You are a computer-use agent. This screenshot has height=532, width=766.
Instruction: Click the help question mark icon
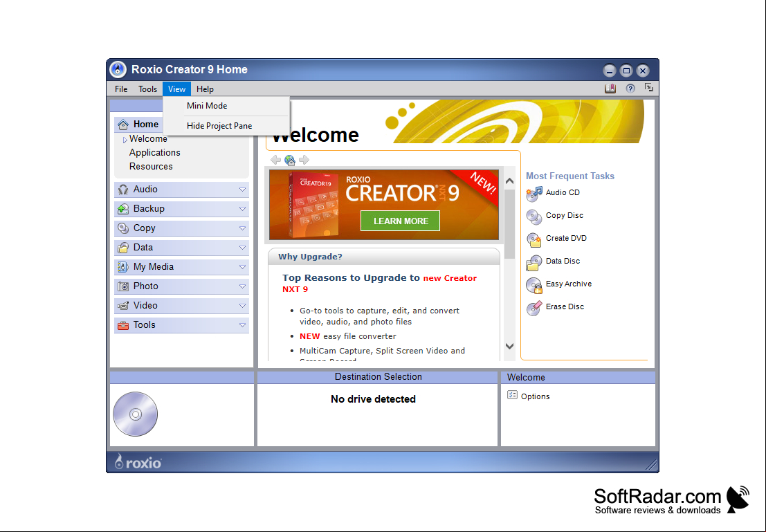(630, 89)
